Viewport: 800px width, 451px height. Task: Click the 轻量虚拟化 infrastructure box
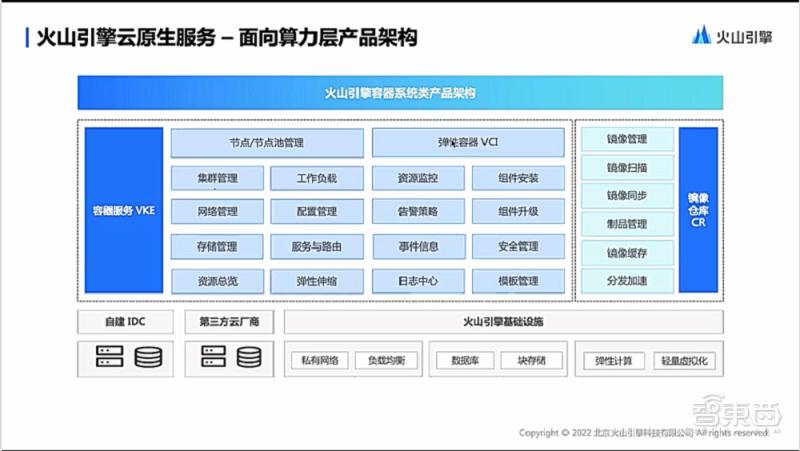click(x=684, y=361)
